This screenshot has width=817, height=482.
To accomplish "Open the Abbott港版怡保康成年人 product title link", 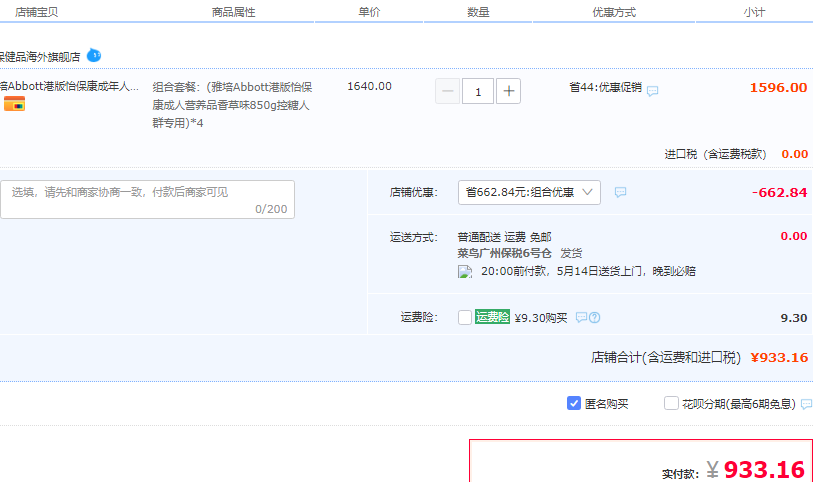I will click(x=69, y=86).
